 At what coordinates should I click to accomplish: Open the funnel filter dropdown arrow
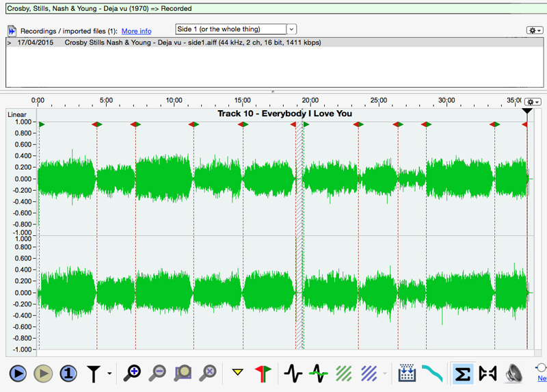tap(109, 374)
